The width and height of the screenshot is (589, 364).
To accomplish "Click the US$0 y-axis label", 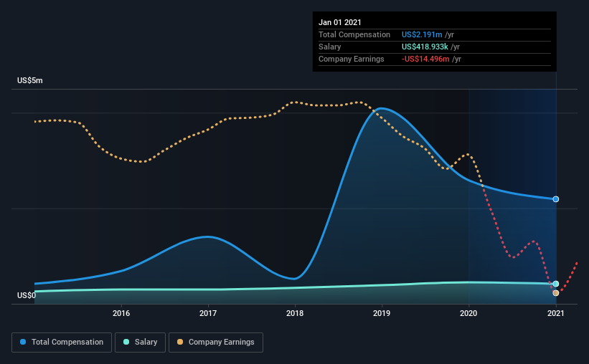I will tap(27, 296).
